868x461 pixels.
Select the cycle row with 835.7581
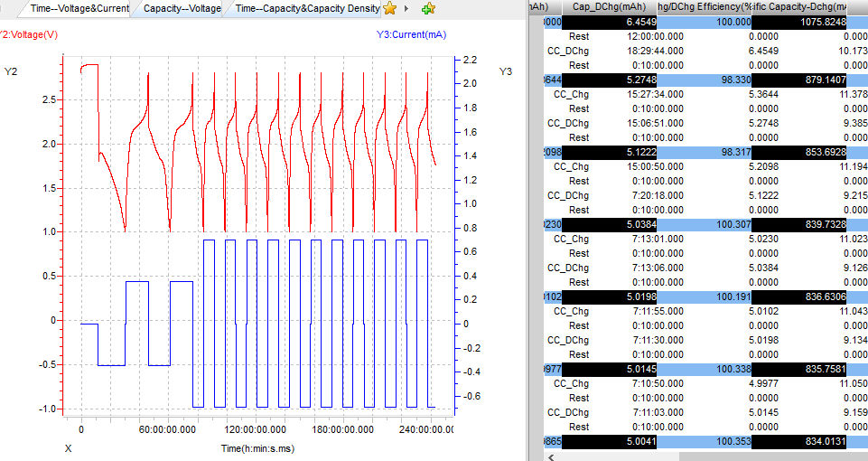[705, 369]
